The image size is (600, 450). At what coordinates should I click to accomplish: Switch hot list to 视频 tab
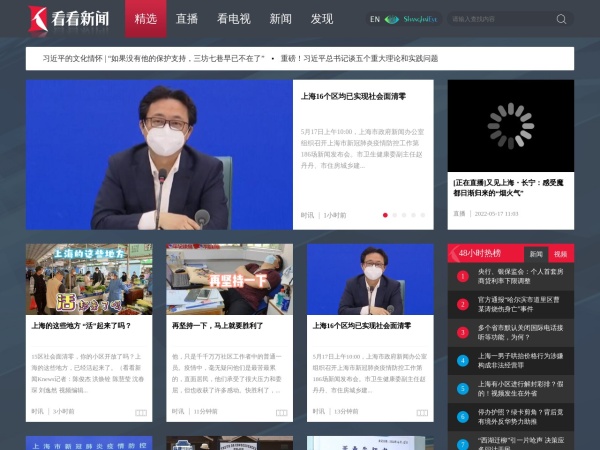pyautogui.click(x=560, y=254)
